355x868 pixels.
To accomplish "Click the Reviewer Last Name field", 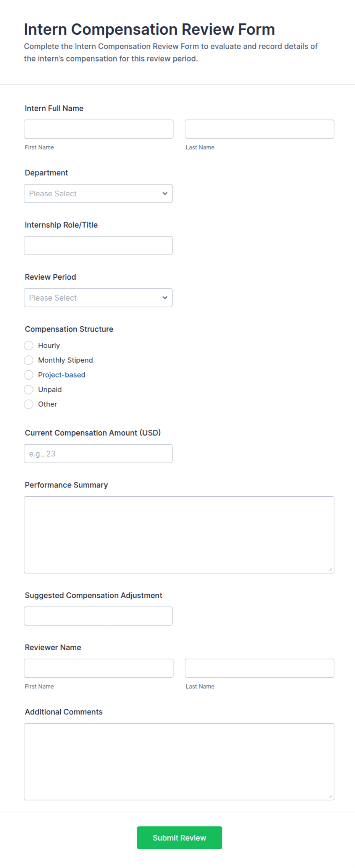I will point(260,668).
